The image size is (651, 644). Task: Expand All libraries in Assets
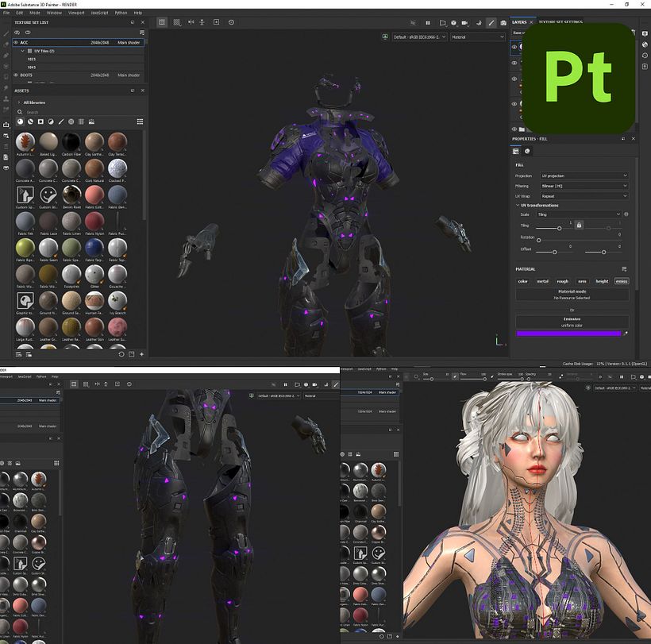(19, 102)
